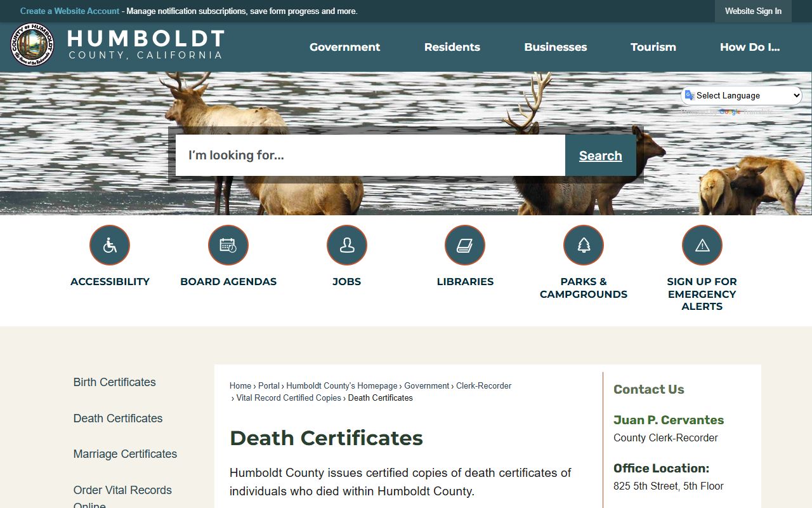Open the Board Agendas calendar icon
Screen dimensions: 812x508
click(228, 245)
